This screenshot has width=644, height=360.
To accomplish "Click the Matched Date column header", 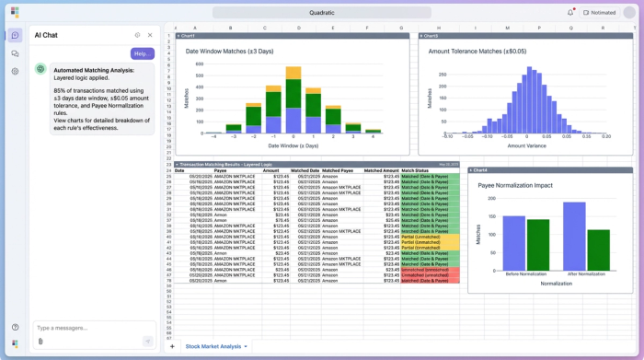I will tap(305, 170).
